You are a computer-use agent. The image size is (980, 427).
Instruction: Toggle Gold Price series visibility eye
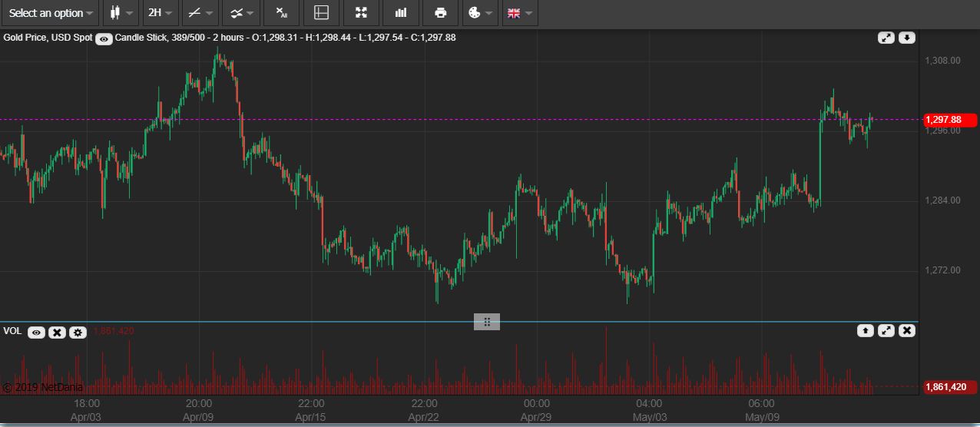[x=104, y=38]
